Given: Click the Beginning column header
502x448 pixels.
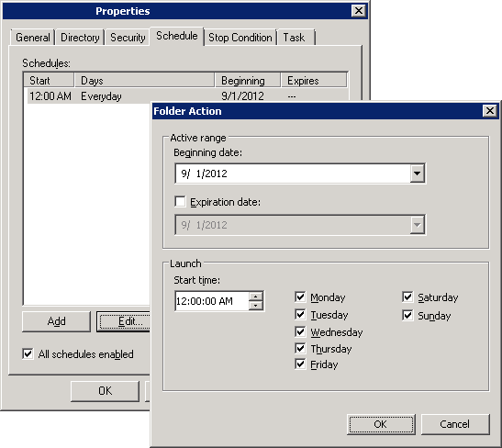Looking at the screenshot, I should (x=248, y=81).
